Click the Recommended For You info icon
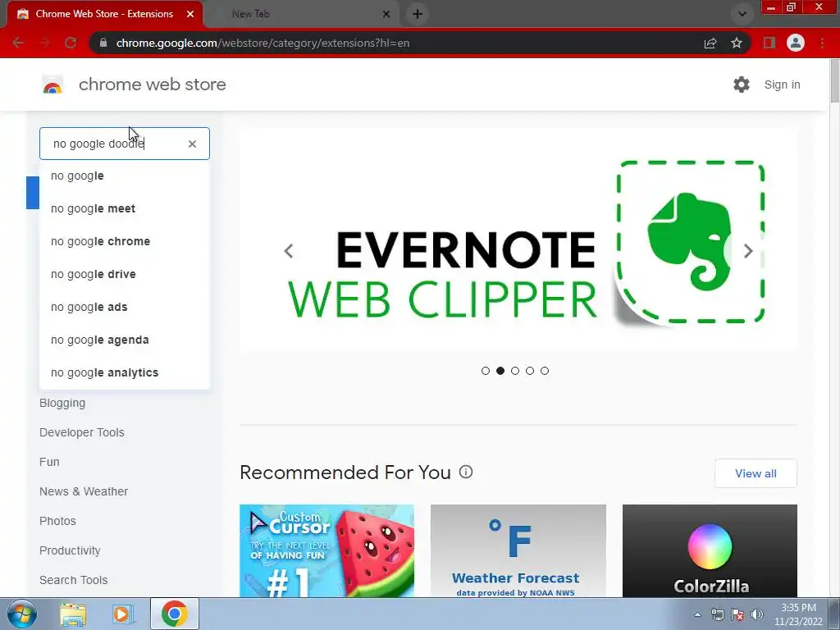This screenshot has height=630, width=840. click(466, 472)
